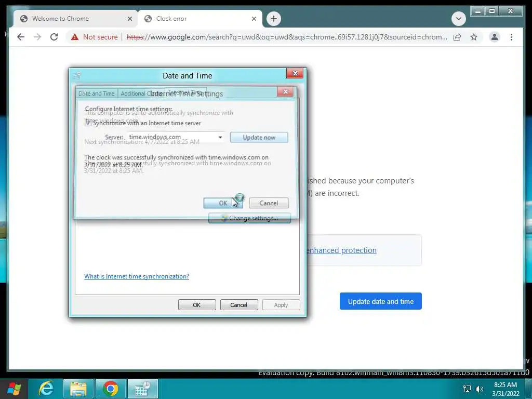Go back using Chrome's back arrow
532x399 pixels.
(x=21, y=37)
